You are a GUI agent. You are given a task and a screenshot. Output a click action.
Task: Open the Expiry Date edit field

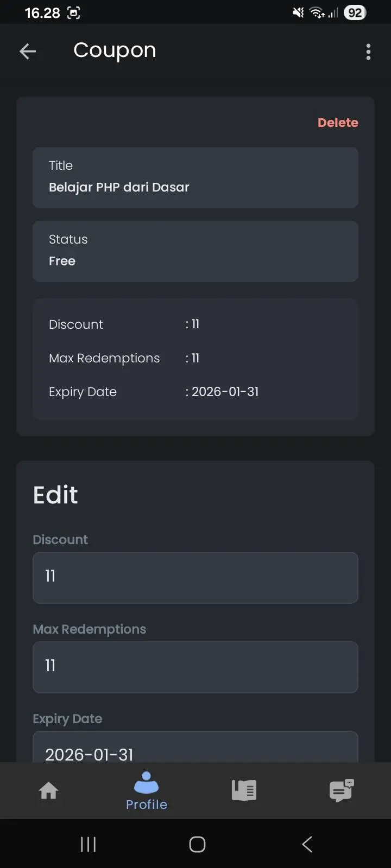195,748
